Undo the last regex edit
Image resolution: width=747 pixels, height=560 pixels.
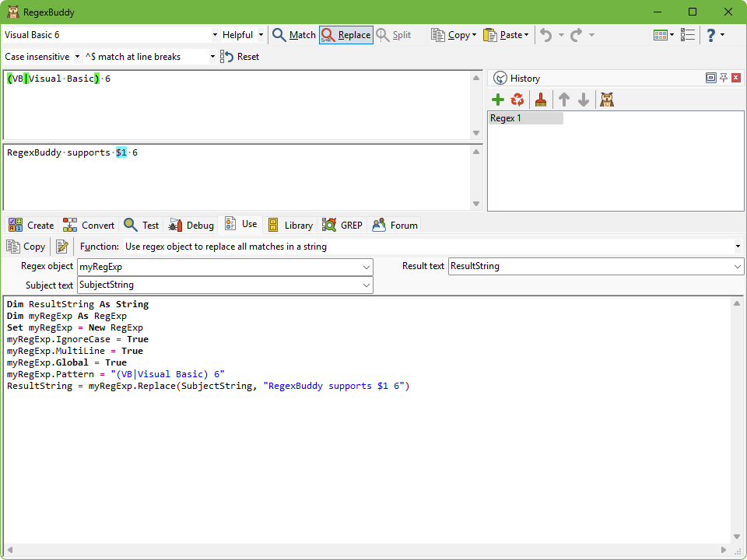[546, 35]
